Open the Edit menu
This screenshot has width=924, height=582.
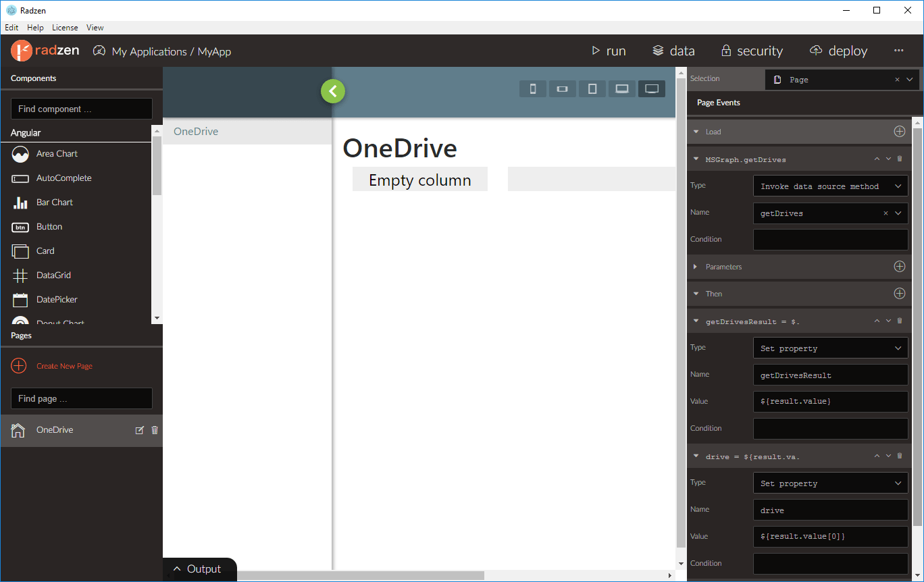(x=11, y=28)
